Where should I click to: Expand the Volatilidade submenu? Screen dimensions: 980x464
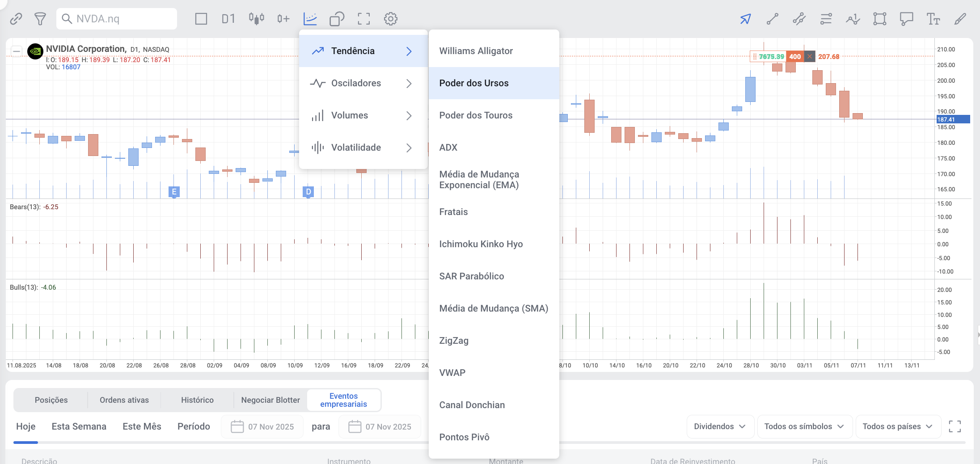tap(363, 148)
